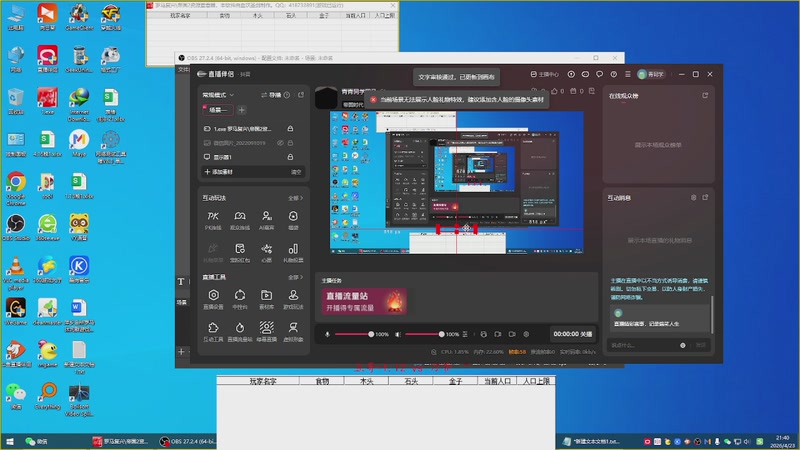Open the 素材库 material library tool
The image size is (800, 450).
pos(266,299)
